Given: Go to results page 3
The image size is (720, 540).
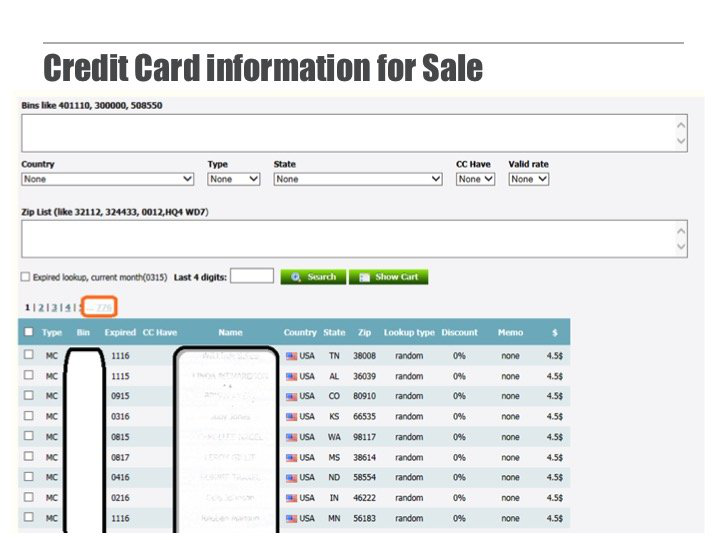Looking at the screenshot, I should point(54,308).
